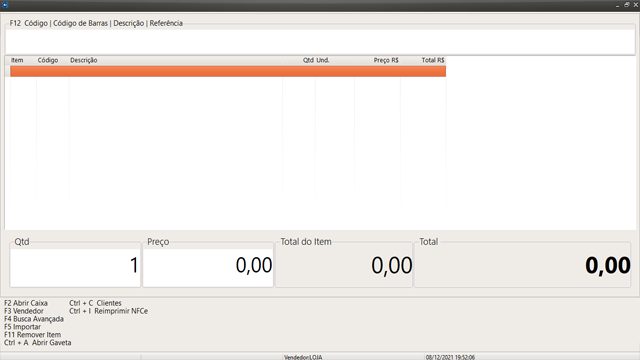Click the Descrição column header
This screenshot has height=360, width=640.
(x=84, y=60)
